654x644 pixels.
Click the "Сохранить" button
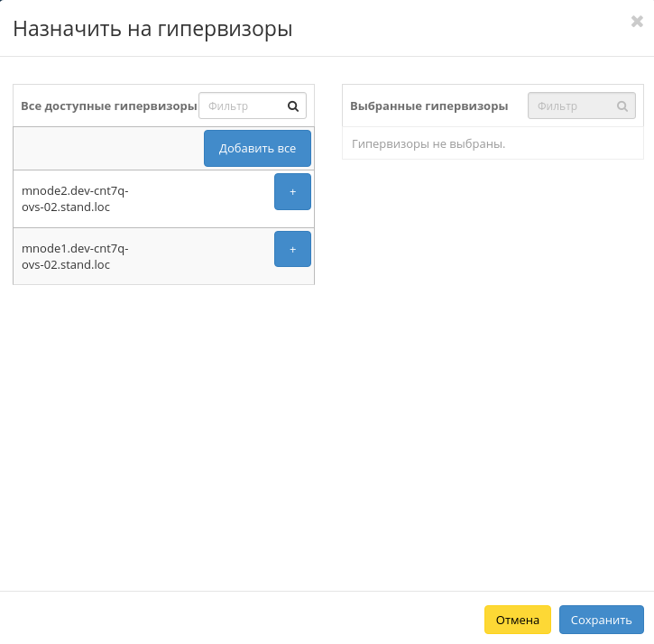tap(601, 620)
